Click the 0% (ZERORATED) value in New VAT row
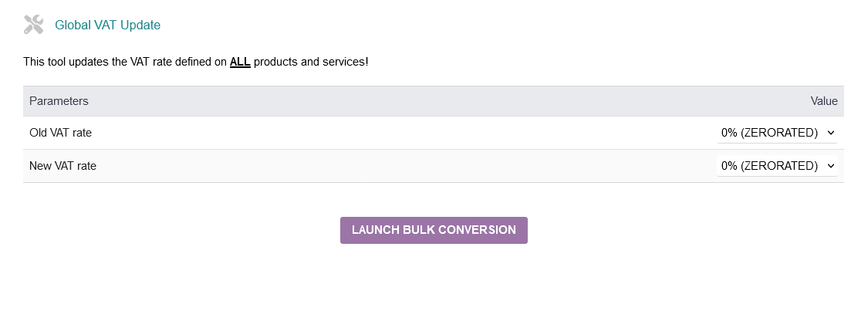 point(769,166)
